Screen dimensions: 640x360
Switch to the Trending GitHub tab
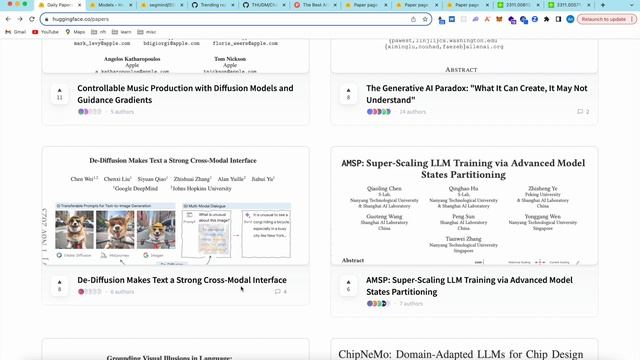pos(213,5)
